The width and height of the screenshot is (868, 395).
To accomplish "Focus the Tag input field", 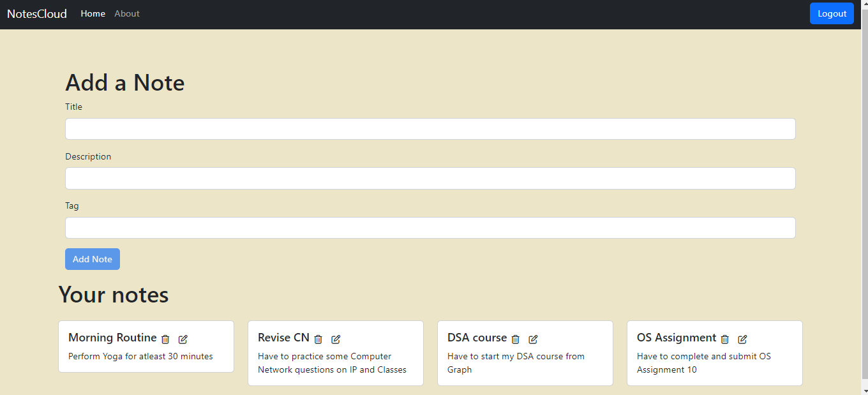I will (430, 228).
